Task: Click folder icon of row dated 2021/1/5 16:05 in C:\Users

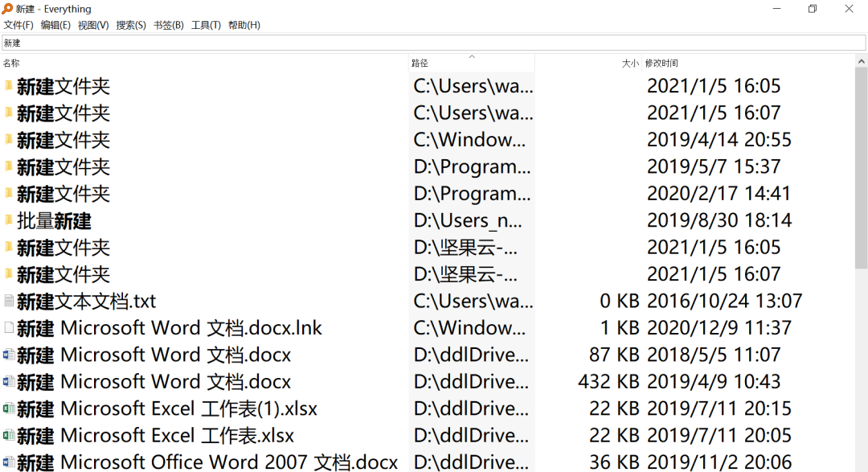Action: click(x=8, y=85)
